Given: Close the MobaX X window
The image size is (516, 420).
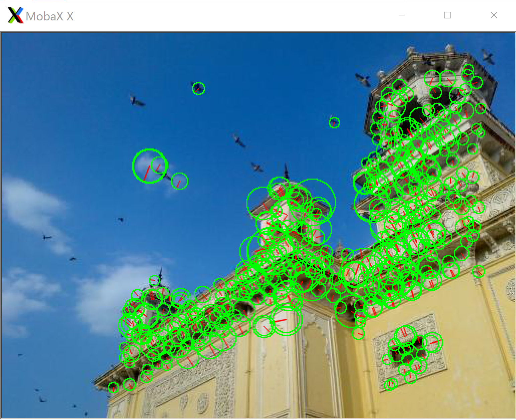Looking at the screenshot, I should pos(494,15).
